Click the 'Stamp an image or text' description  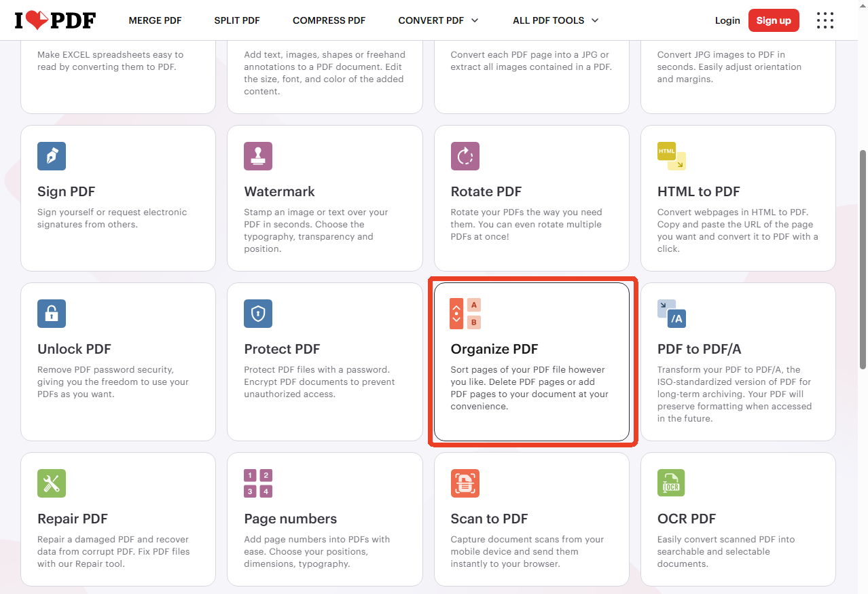tap(316, 230)
